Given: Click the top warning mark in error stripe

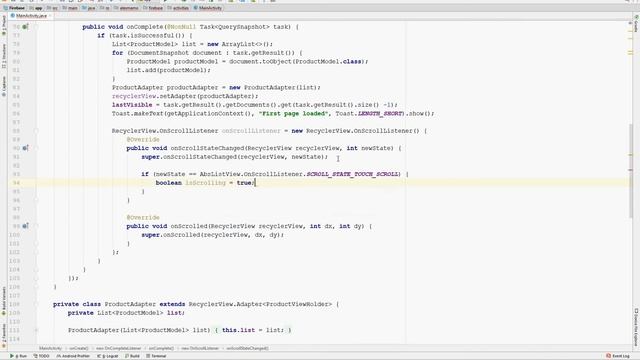Looking at the screenshot, I should (631, 30).
